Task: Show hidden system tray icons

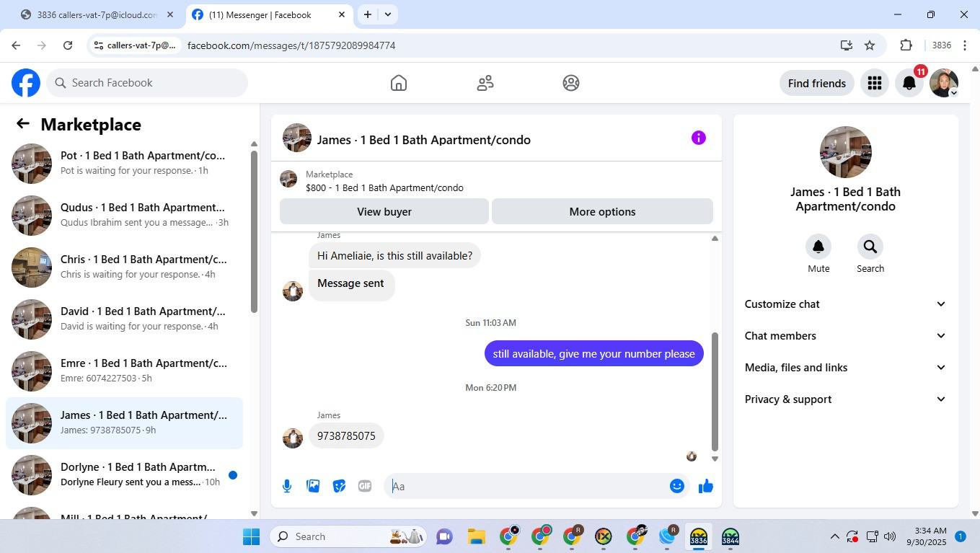Action: (x=835, y=536)
